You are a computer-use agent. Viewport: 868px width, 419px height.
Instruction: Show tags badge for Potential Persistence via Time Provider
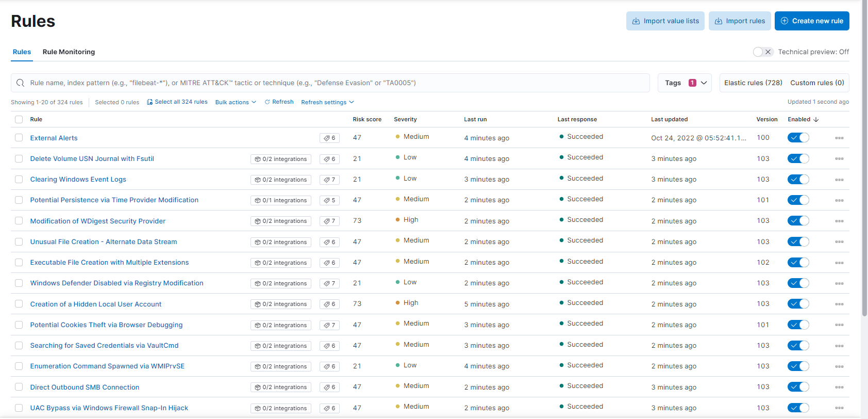point(329,200)
